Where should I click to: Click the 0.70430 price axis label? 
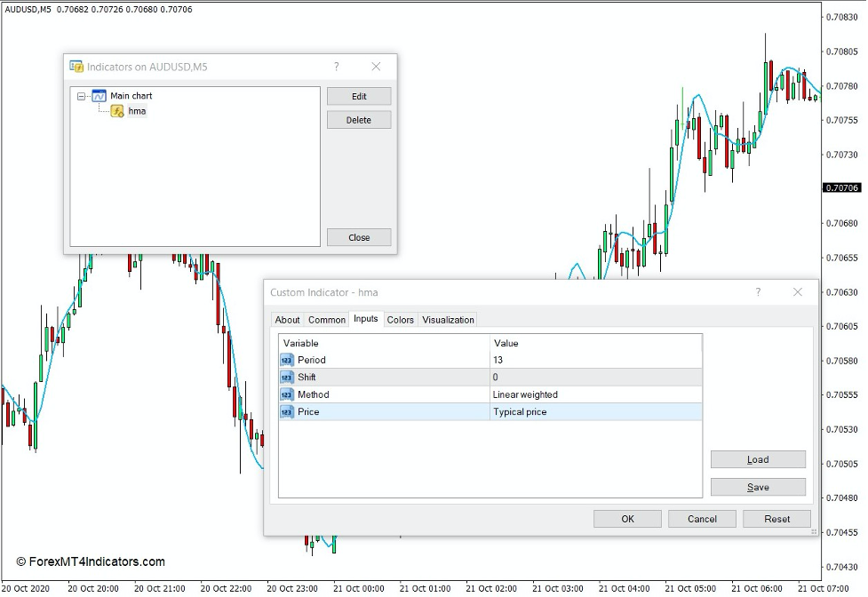coord(842,567)
